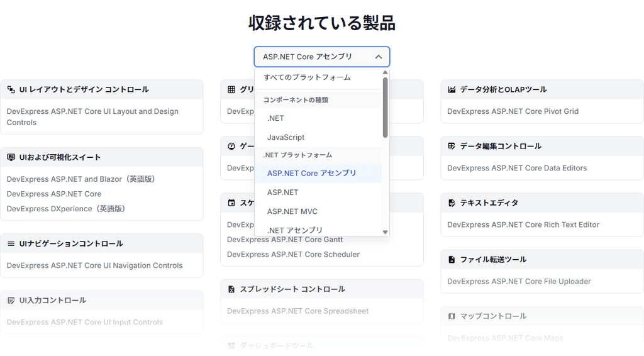
Task: Select the ASP.NET platform option
Action: pos(318,192)
